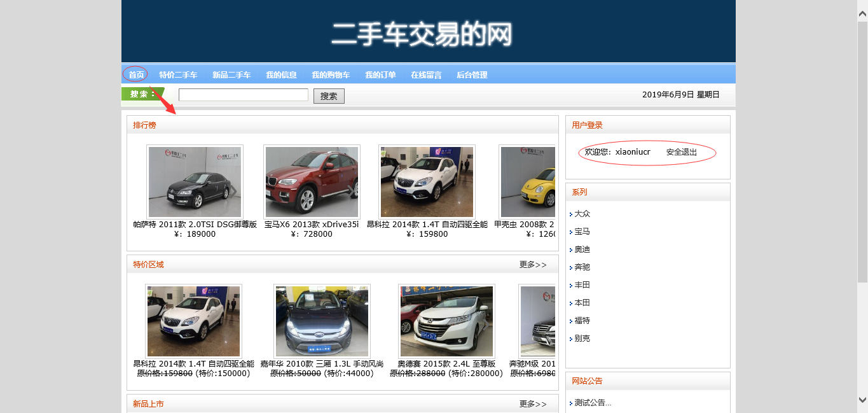The width and height of the screenshot is (868, 413).
Task: Open the 特价二手车 menu item
Action: (x=178, y=75)
